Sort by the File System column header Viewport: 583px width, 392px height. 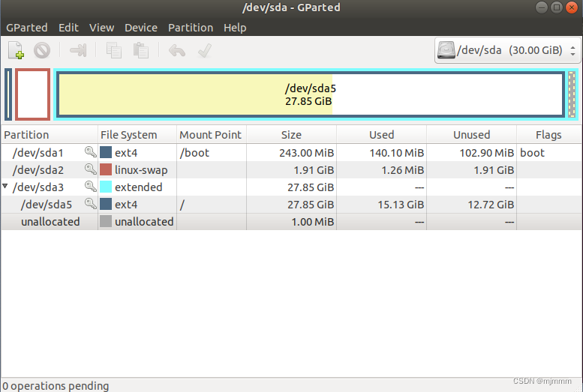[x=137, y=134]
